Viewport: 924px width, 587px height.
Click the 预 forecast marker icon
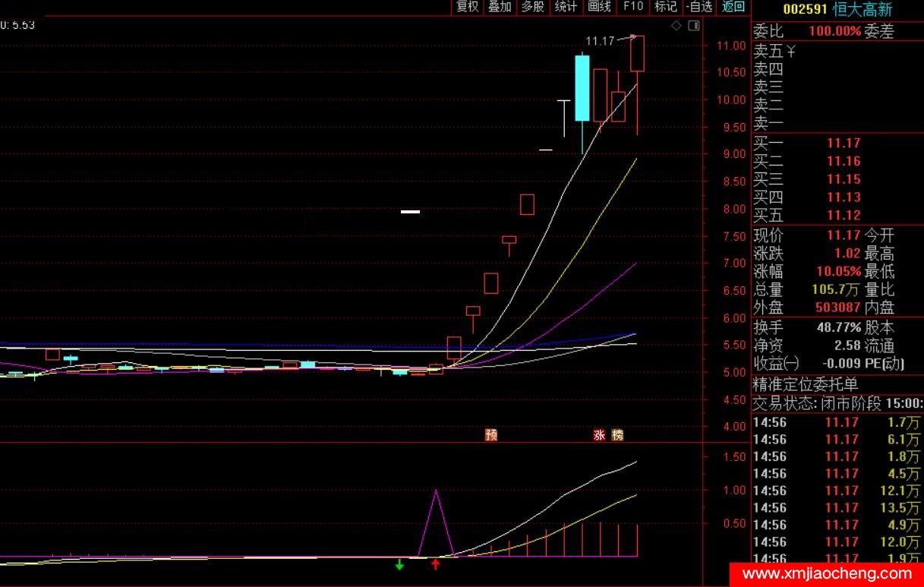click(491, 435)
